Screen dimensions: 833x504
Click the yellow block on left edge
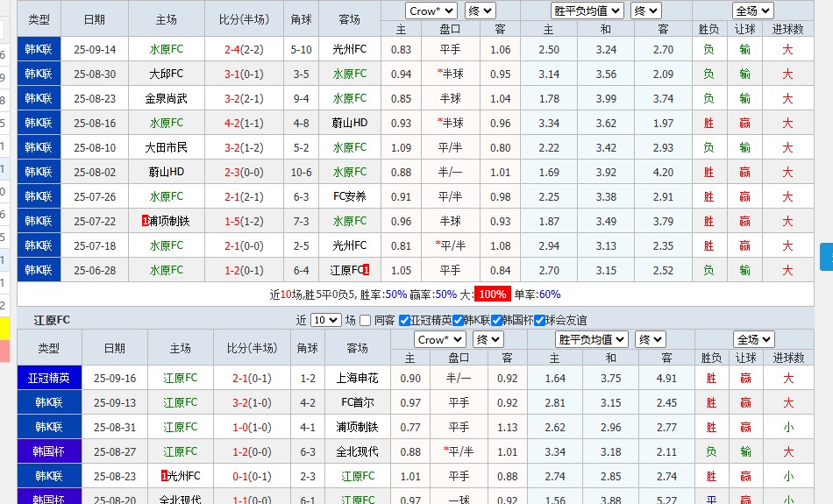[4, 328]
